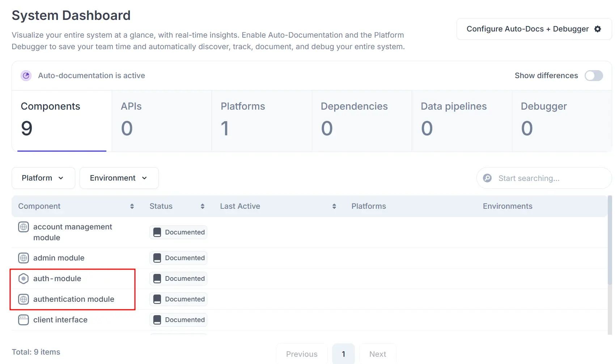The image size is (615, 364).
Task: Toggle the Show differences switch
Action: (x=594, y=76)
